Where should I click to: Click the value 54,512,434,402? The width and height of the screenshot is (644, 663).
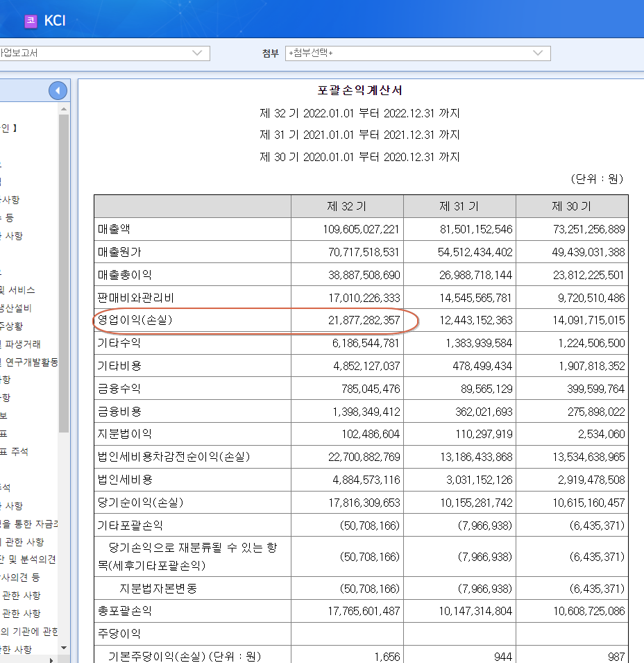coord(475,253)
